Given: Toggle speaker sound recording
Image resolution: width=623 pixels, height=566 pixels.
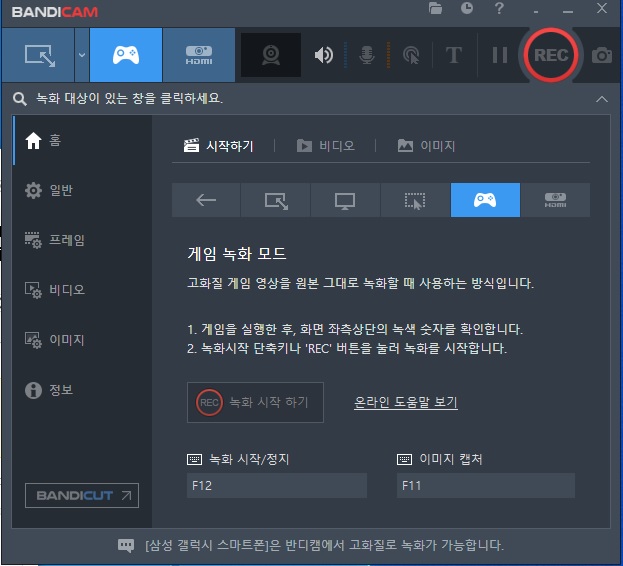Looking at the screenshot, I should pyautogui.click(x=324, y=55).
